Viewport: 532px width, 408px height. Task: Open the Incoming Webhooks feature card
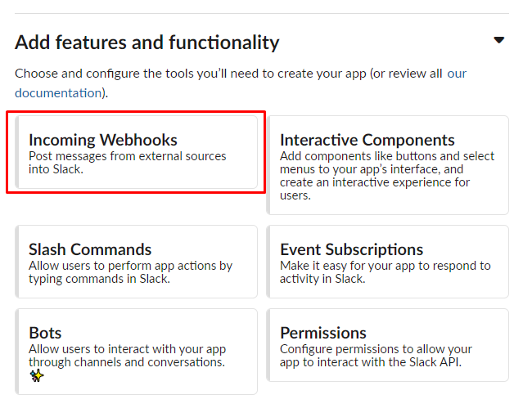136,153
